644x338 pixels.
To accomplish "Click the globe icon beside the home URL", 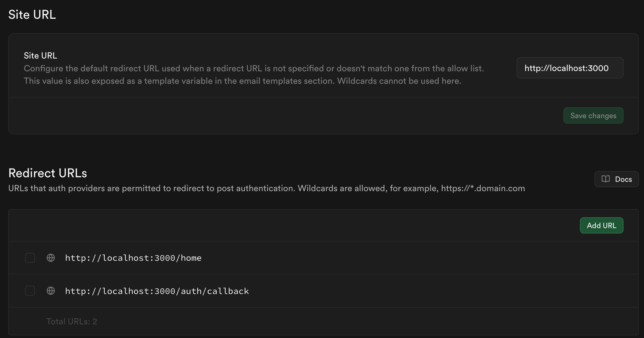I will coord(51,258).
